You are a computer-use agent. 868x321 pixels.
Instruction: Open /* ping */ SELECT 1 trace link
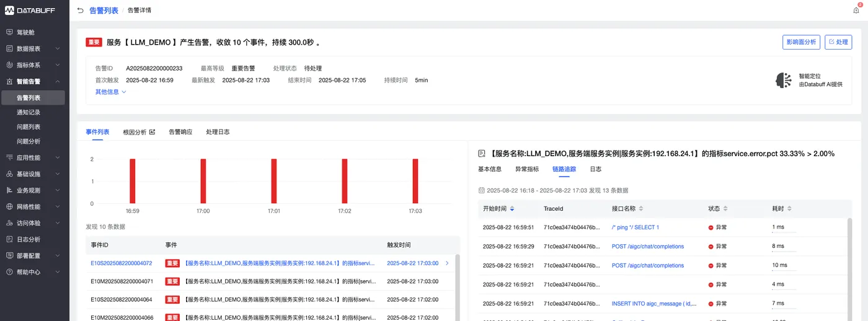point(635,227)
